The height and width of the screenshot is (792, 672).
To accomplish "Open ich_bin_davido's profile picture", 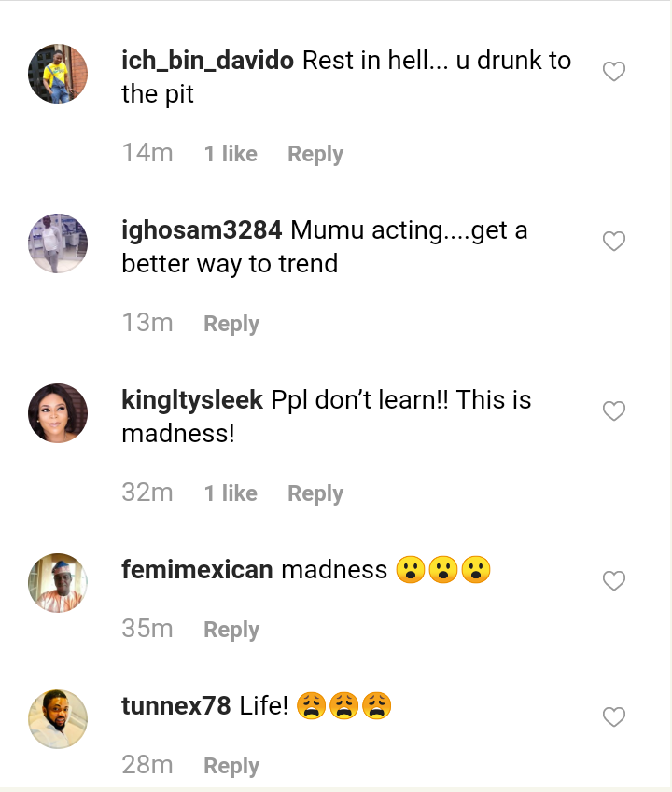I will click(58, 74).
